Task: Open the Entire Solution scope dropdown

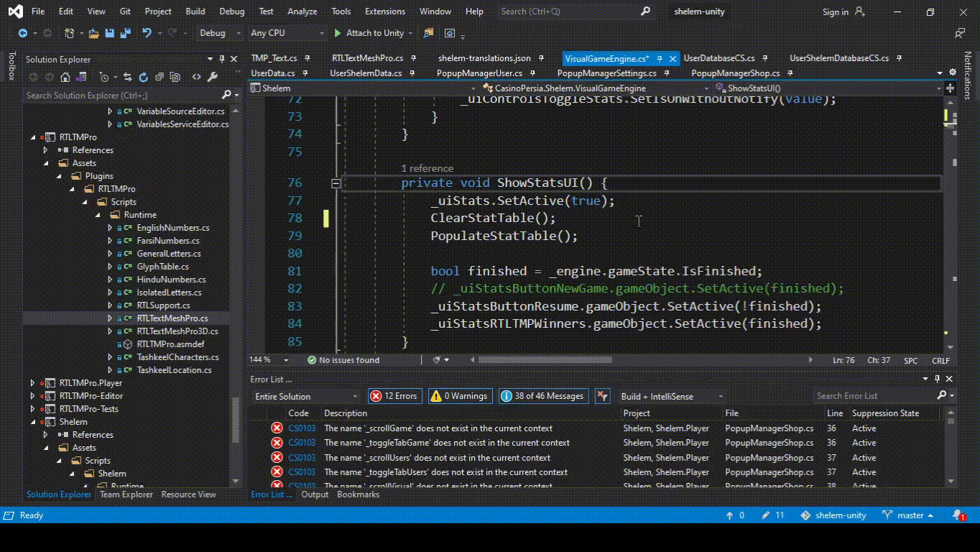Action: tap(305, 395)
